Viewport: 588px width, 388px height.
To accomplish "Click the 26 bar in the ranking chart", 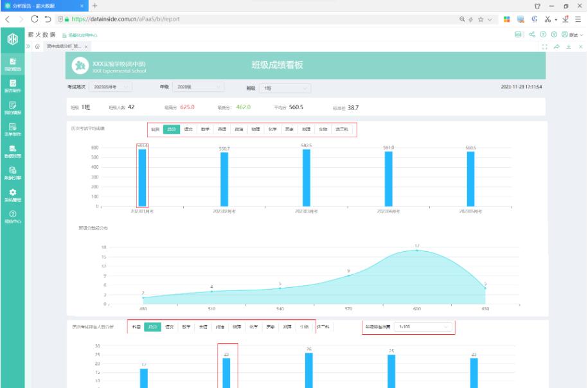I will (x=308, y=371).
